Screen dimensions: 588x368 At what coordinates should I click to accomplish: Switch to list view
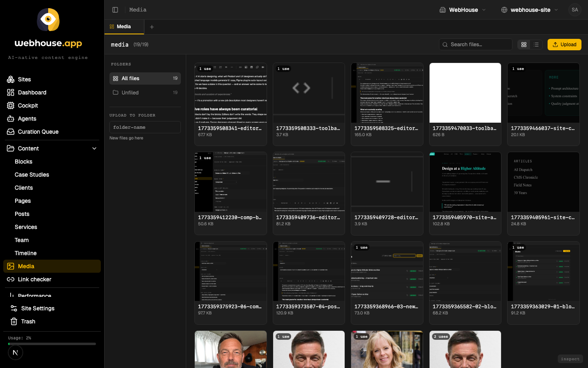pyautogui.click(x=536, y=45)
